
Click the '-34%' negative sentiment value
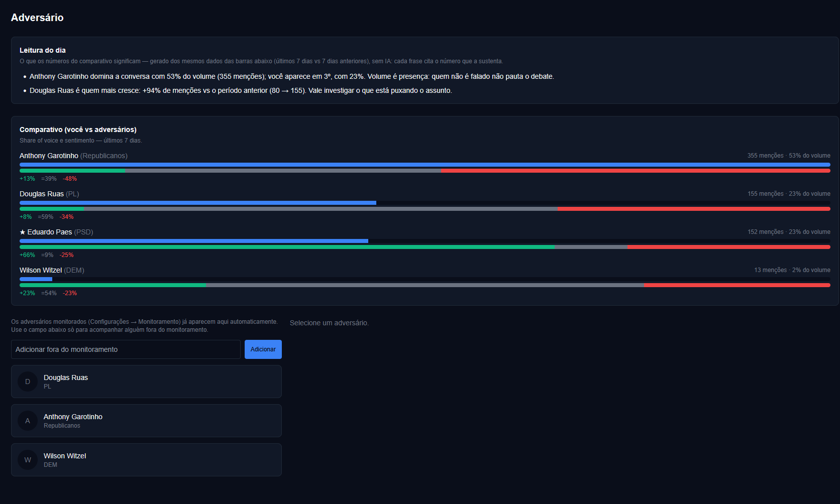point(66,217)
